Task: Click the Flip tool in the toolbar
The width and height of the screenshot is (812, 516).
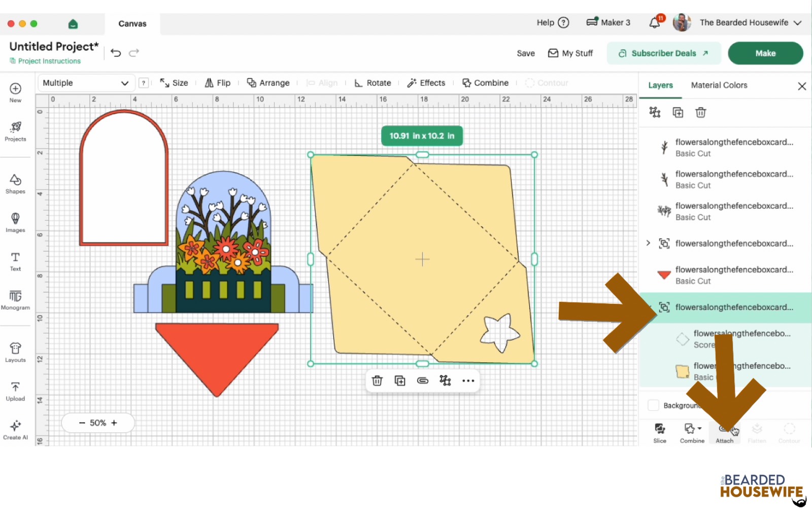Action: 218,83
